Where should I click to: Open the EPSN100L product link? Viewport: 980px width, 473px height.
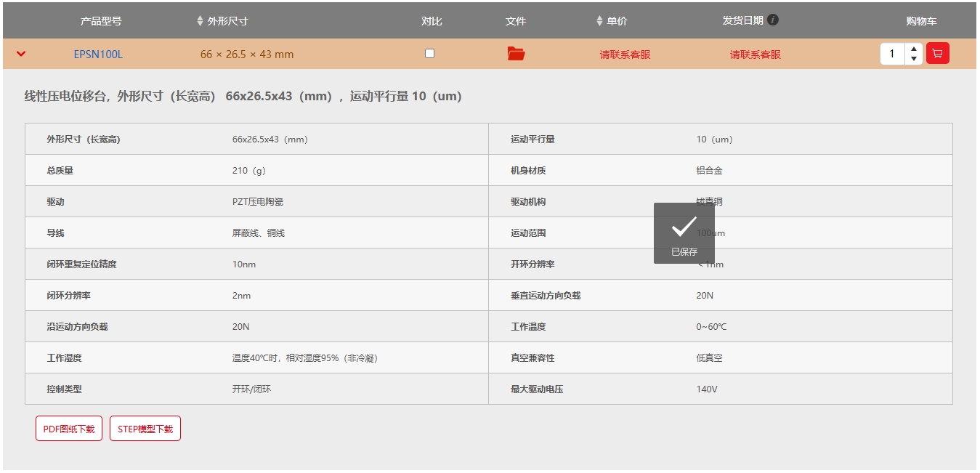pyautogui.click(x=98, y=54)
